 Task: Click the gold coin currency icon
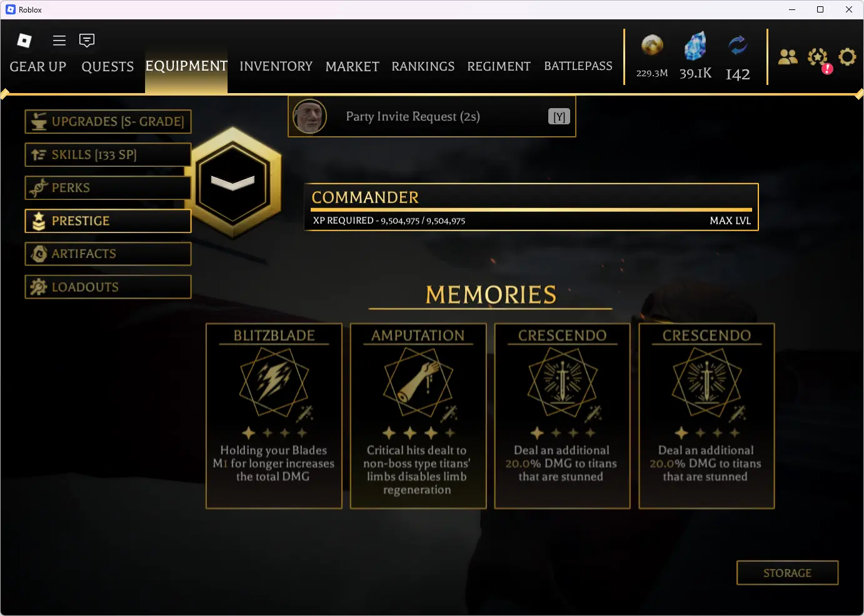[x=652, y=46]
